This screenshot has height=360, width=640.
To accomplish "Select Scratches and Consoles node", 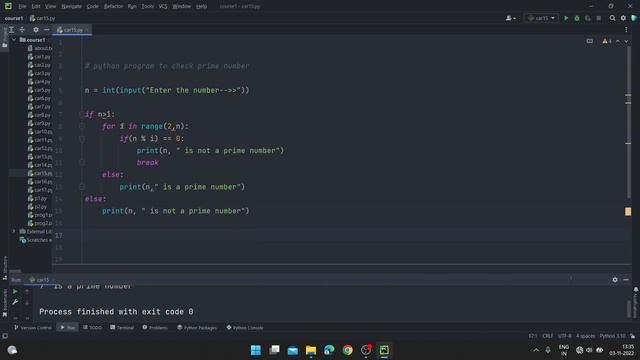I will pos(36,240).
